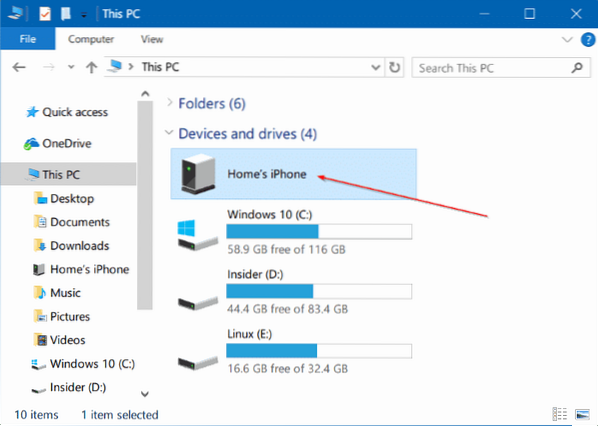The height and width of the screenshot is (426, 598).
Task: Click the New folder quick access toolbar icon
Action: click(66, 14)
